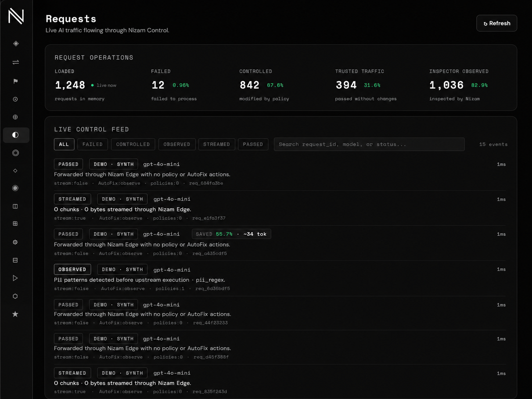
Task: Click the controlled count 842
Action: pos(249,85)
